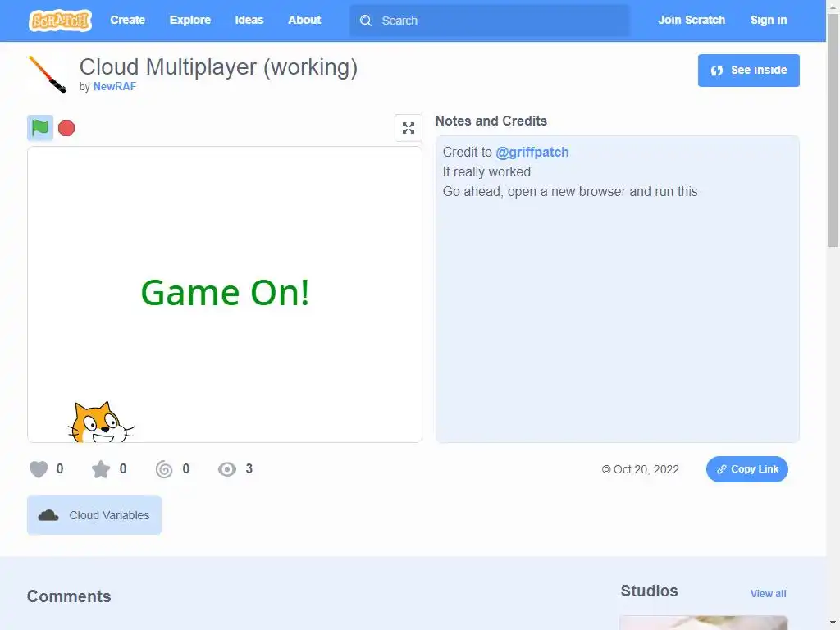This screenshot has width=840, height=630.
Task: Click View all studios link
Action: (768, 594)
